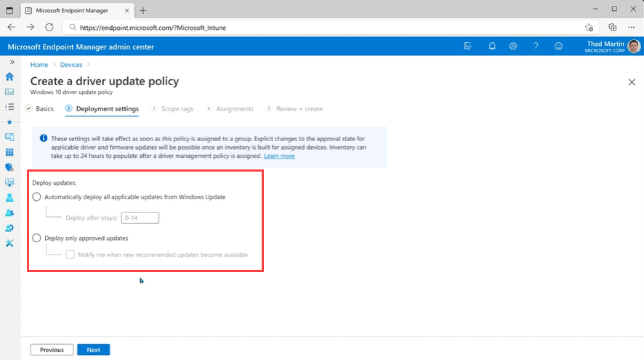This screenshot has height=360, width=644.
Task: Follow the Learn more link
Action: coord(279,156)
